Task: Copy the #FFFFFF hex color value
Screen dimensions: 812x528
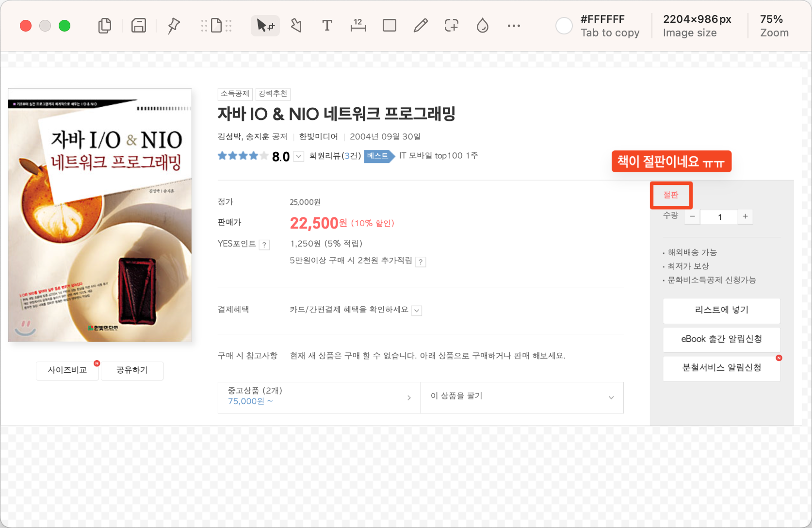Action: pyautogui.click(x=603, y=19)
